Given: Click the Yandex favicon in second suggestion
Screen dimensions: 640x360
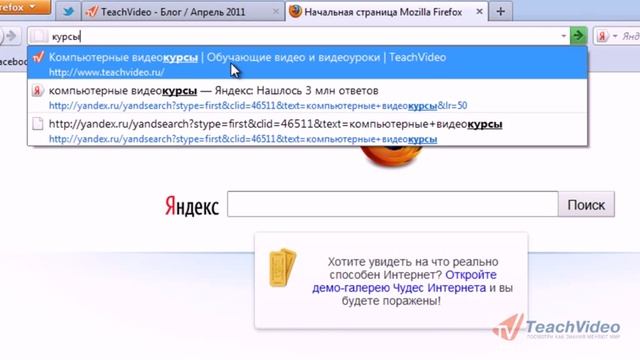Looking at the screenshot, I should point(38,91).
